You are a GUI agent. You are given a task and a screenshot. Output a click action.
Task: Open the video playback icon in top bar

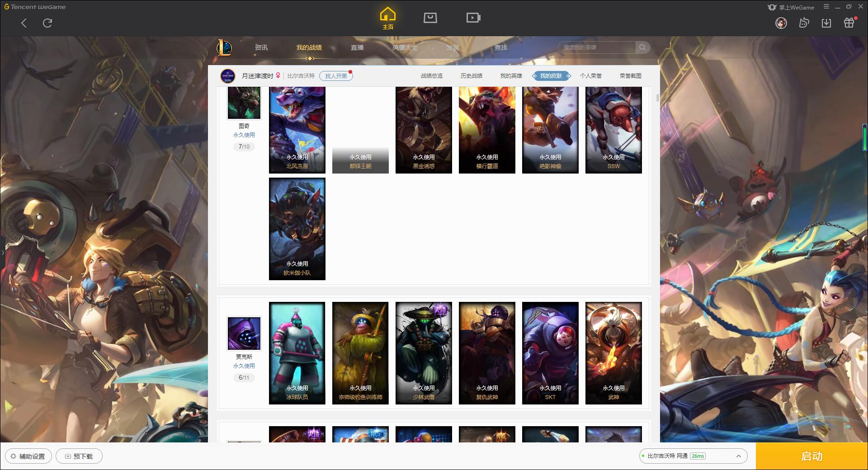[473, 18]
